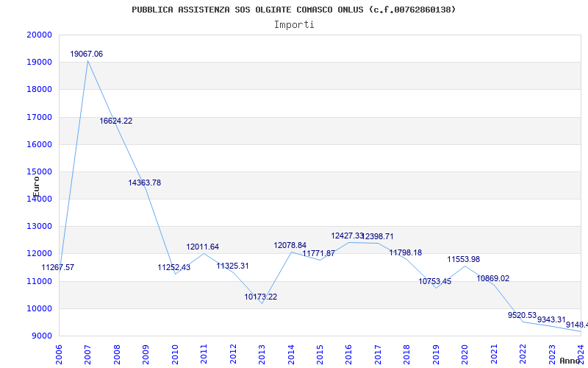Click the 2016 x-axis year label
Image resolution: width=588 pixels, height=368 pixels.
click(348, 354)
